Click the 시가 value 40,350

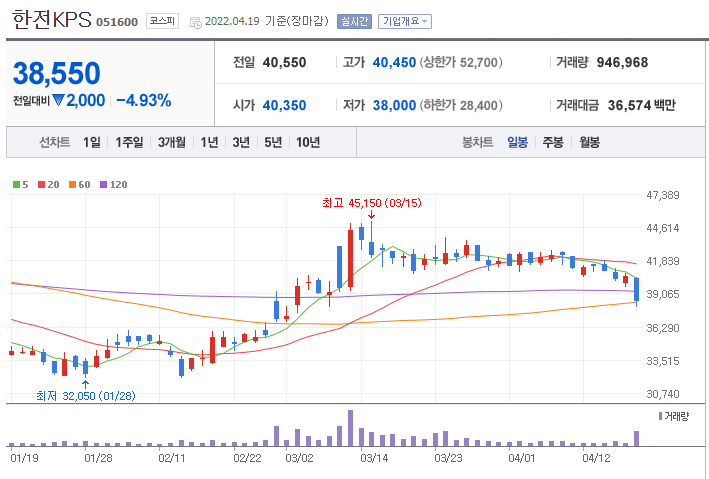(284, 105)
